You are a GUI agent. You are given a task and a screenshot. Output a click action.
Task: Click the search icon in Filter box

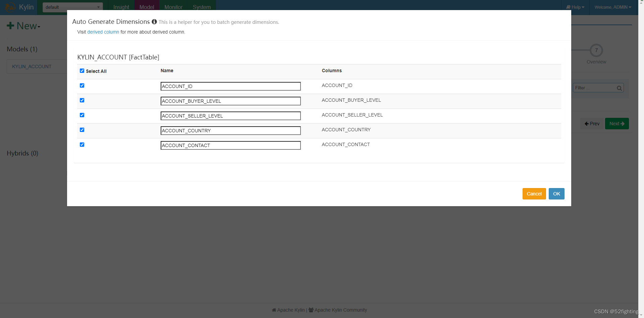pos(619,88)
